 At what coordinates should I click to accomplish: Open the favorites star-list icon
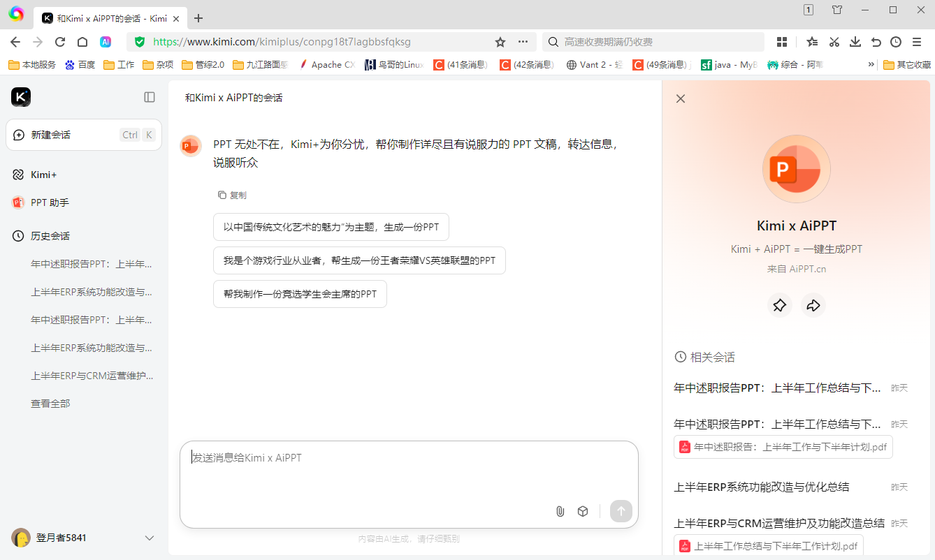(x=812, y=42)
